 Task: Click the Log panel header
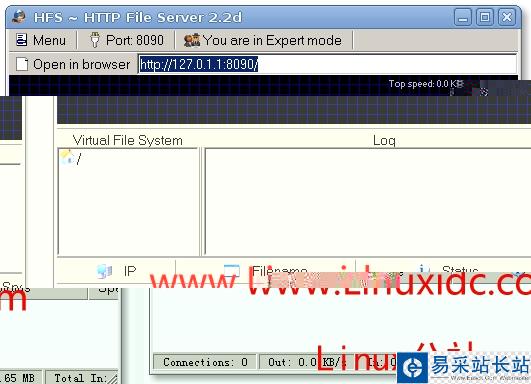[384, 140]
